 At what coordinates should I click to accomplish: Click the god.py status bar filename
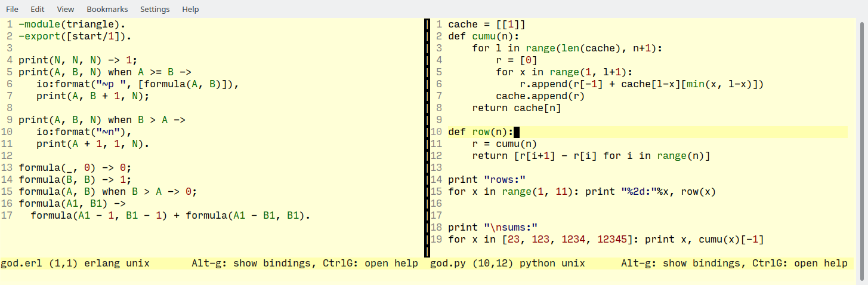448,263
